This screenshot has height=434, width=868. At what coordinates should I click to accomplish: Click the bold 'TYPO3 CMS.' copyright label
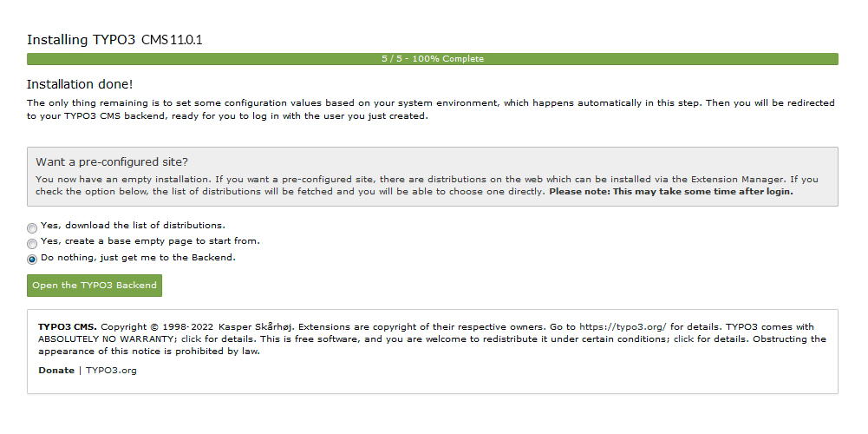coord(68,327)
